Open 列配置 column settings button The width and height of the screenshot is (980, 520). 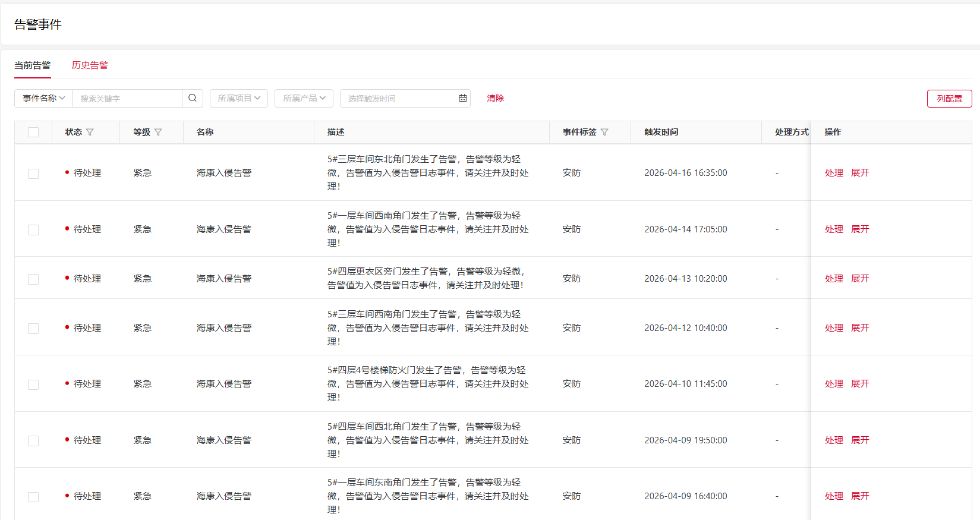pos(949,99)
